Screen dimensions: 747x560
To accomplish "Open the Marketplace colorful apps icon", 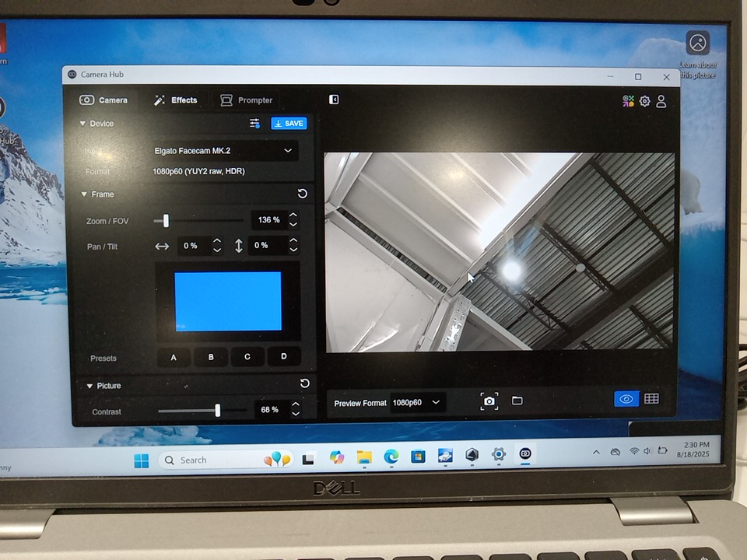I will pos(628,101).
